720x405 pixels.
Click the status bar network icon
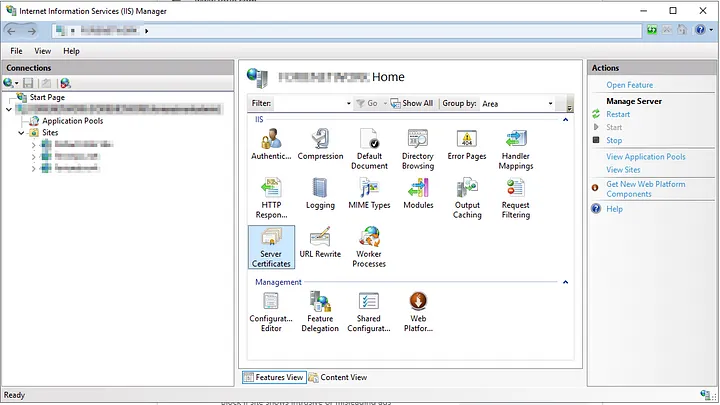point(705,394)
